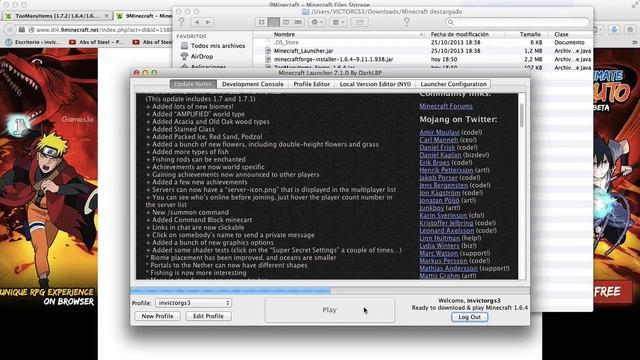The width and height of the screenshot is (640, 360).
Task: Click the New Profile button
Action: 157,316
